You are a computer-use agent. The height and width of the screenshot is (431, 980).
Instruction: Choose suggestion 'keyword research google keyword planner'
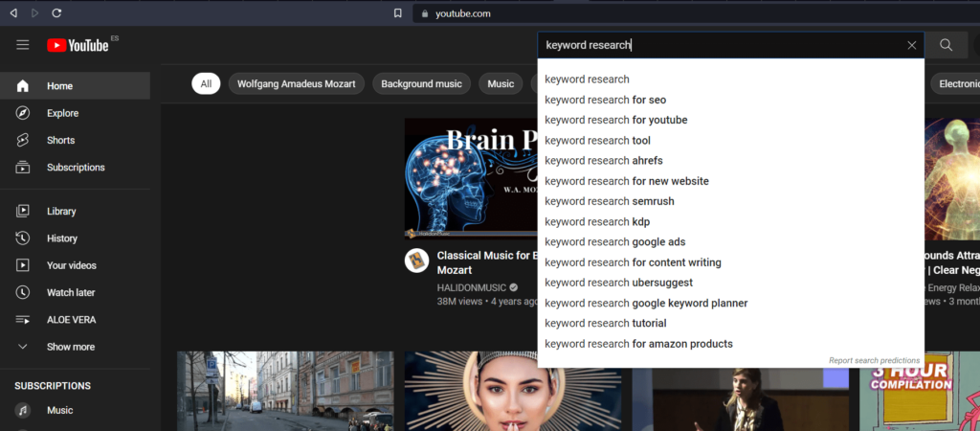(x=730, y=303)
